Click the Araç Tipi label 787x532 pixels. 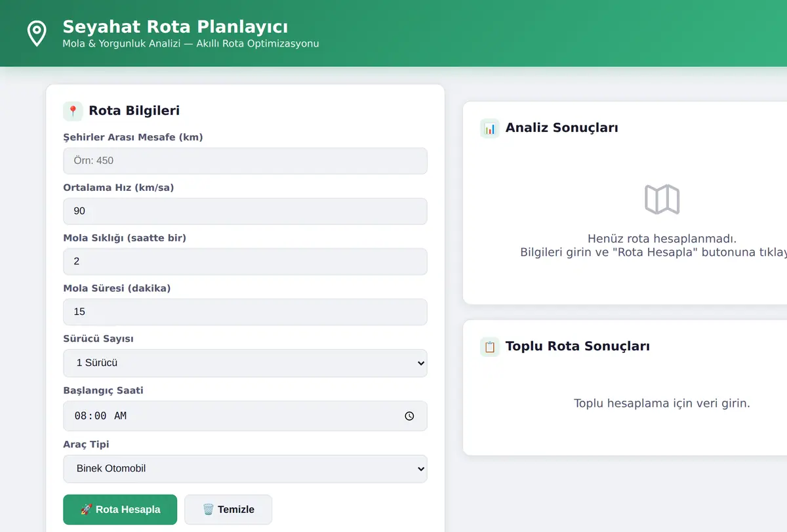87,445
